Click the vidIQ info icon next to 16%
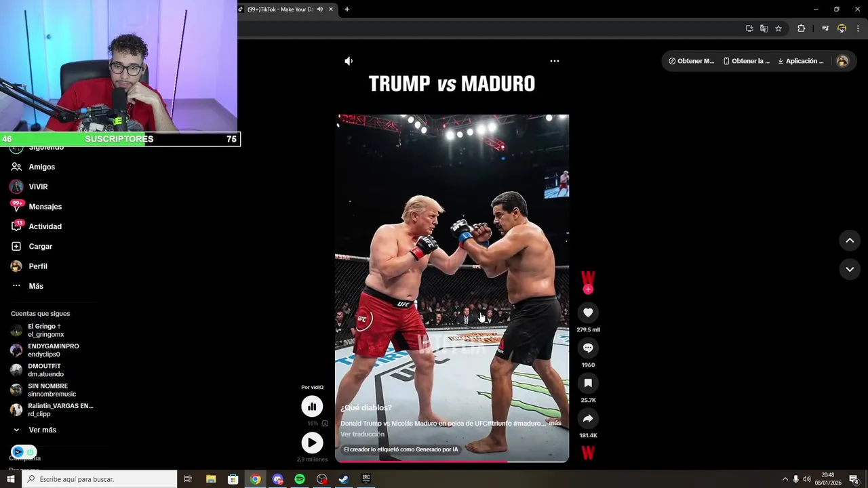Image resolution: width=868 pixels, height=488 pixels. pos(325,423)
